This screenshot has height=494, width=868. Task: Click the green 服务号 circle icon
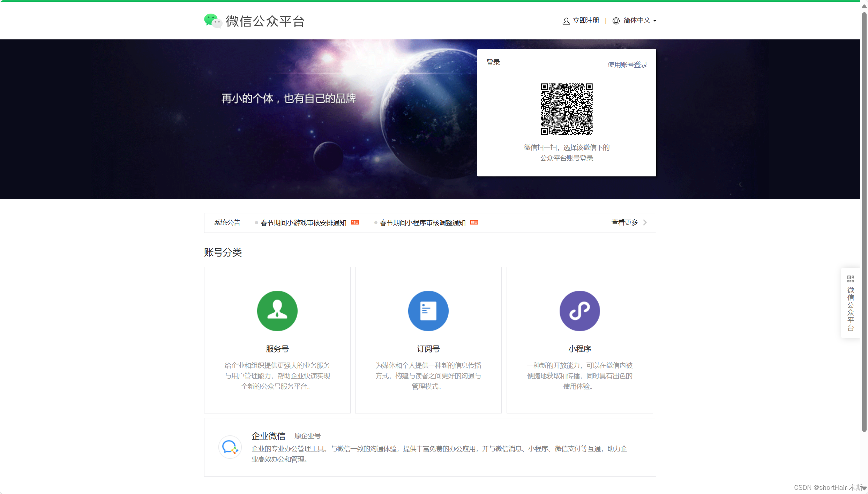(277, 311)
